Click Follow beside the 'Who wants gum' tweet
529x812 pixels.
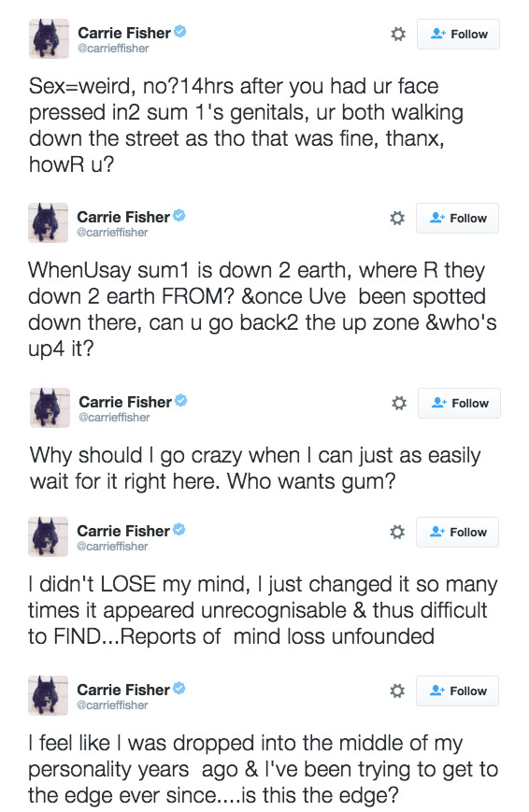(460, 403)
